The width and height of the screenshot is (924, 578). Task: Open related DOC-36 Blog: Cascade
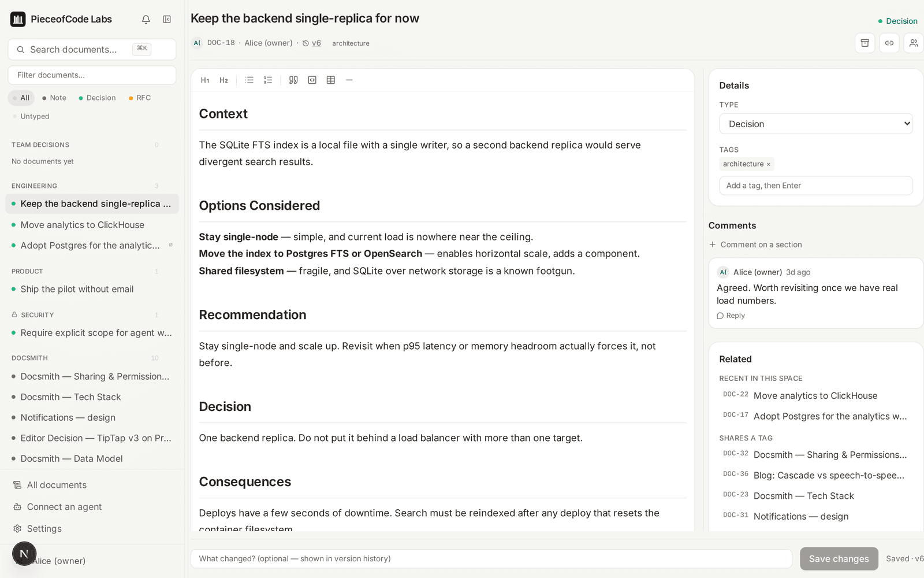pos(815,475)
